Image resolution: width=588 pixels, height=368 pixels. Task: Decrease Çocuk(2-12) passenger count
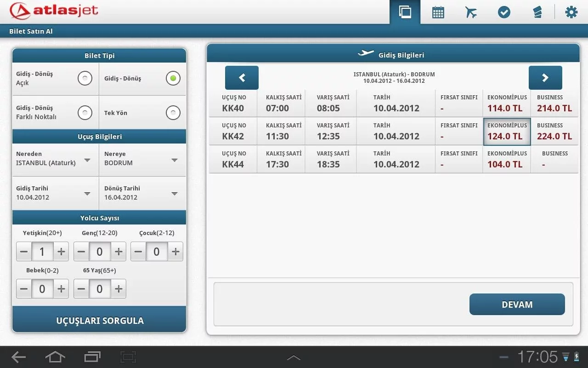tap(138, 252)
